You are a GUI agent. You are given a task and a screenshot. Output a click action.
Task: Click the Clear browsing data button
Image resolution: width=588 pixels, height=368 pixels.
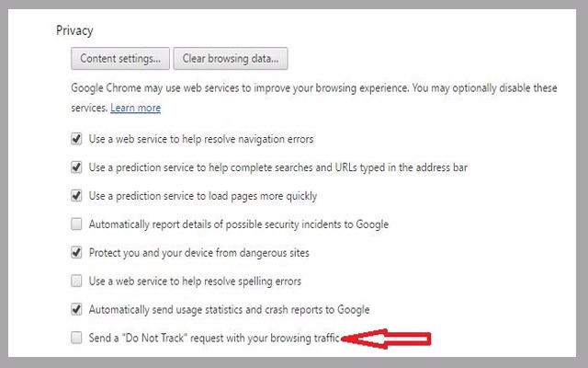point(231,59)
